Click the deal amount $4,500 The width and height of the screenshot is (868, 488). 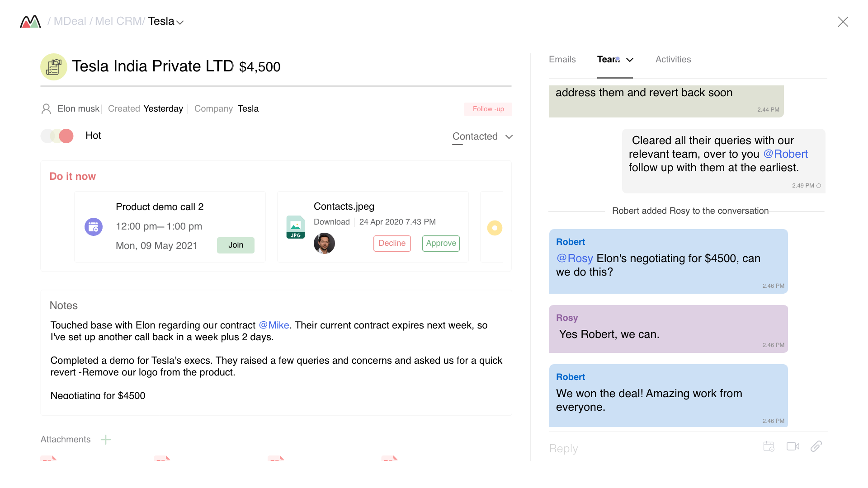259,67
